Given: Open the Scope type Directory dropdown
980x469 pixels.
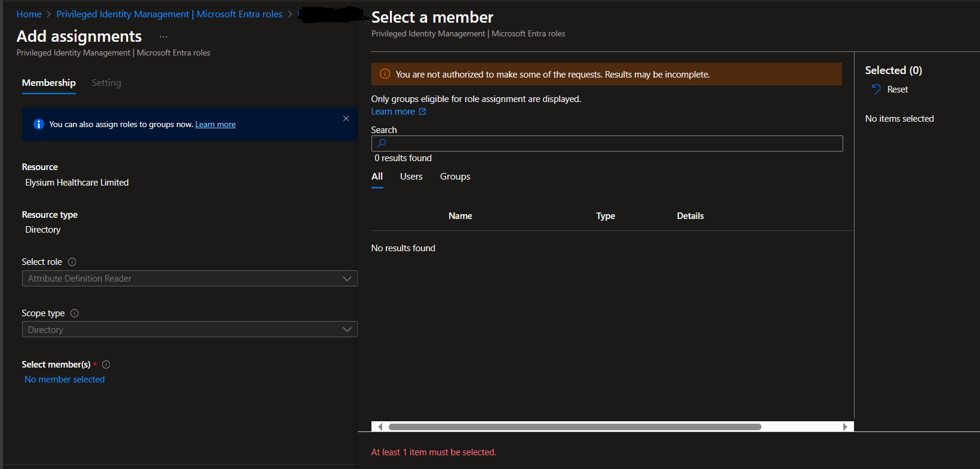Looking at the screenshot, I should click(x=190, y=329).
